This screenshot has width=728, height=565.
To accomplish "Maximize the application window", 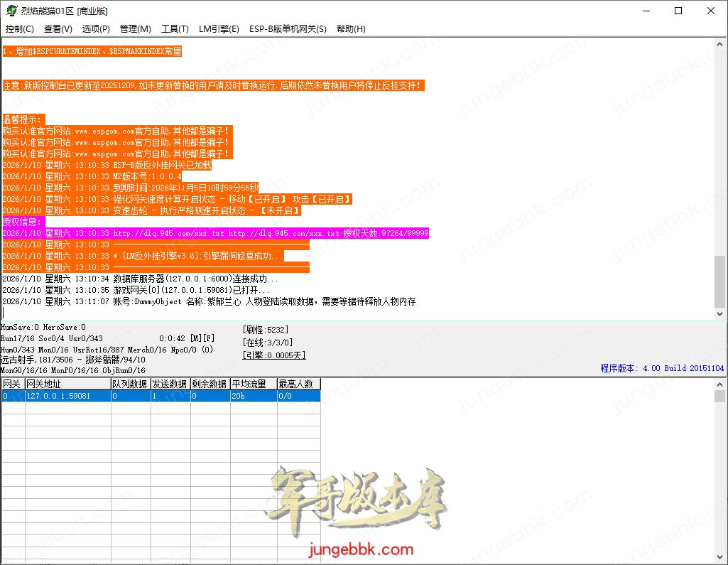I will coord(678,11).
